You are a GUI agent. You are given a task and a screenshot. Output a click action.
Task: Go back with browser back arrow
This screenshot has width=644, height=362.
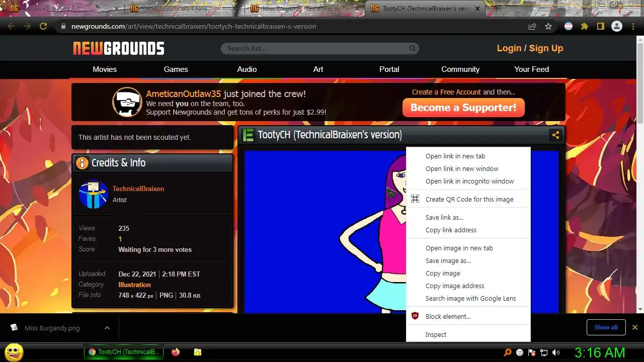pyautogui.click(x=11, y=26)
